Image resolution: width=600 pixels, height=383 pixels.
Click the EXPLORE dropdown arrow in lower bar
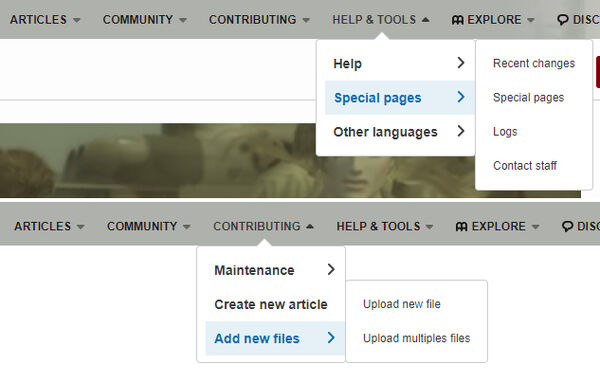[x=535, y=227]
